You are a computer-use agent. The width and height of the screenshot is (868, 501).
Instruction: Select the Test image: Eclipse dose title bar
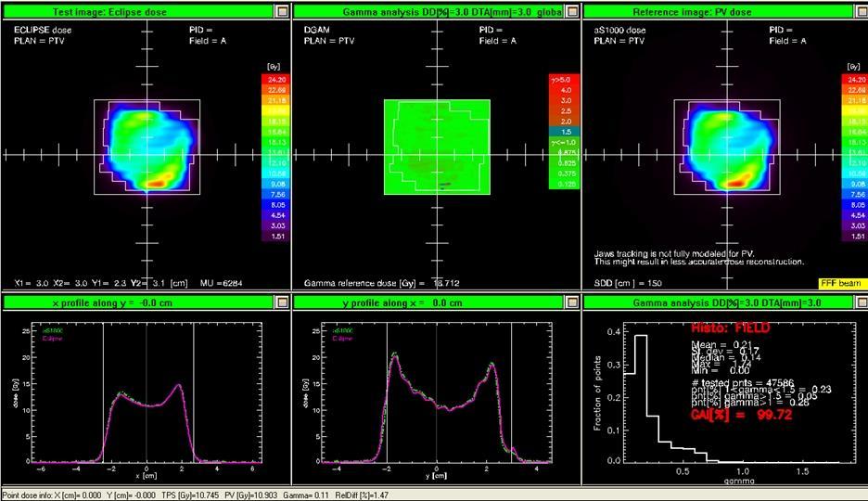[x=138, y=12]
